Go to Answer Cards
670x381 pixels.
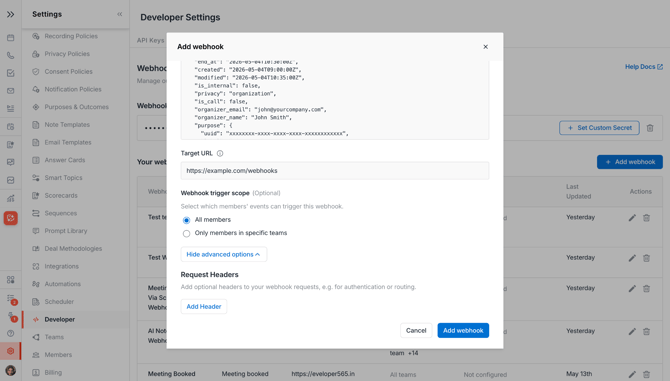(x=65, y=160)
